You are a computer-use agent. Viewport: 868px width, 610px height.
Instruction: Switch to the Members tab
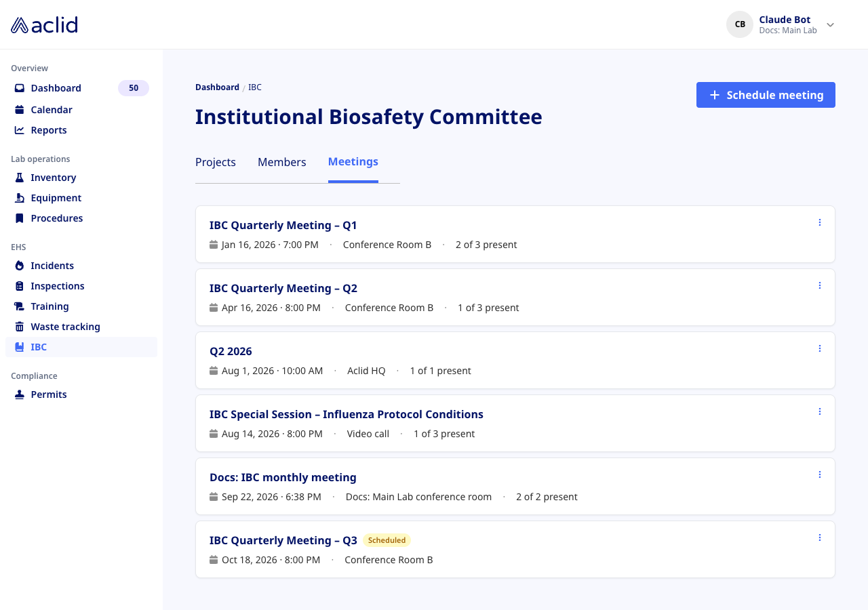coord(282,162)
